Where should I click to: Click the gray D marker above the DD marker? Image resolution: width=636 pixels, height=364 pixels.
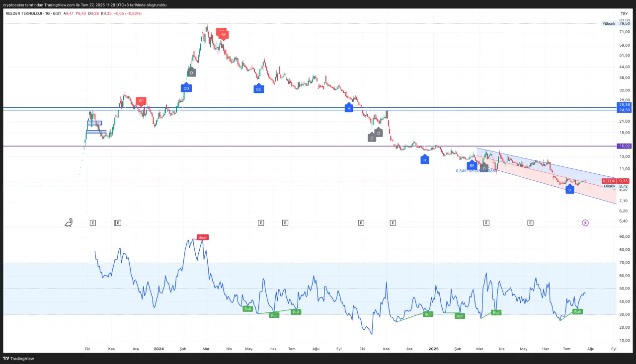(x=191, y=73)
